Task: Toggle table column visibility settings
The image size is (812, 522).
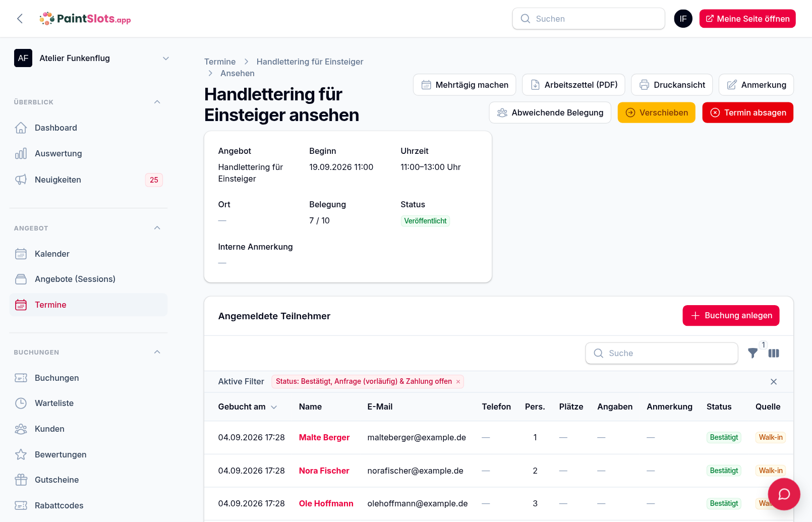Action: (x=774, y=353)
